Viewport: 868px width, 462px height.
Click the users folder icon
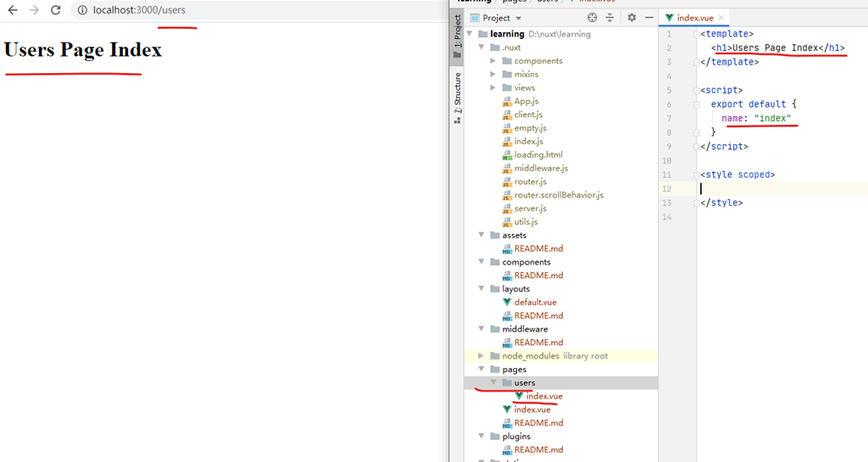click(507, 382)
